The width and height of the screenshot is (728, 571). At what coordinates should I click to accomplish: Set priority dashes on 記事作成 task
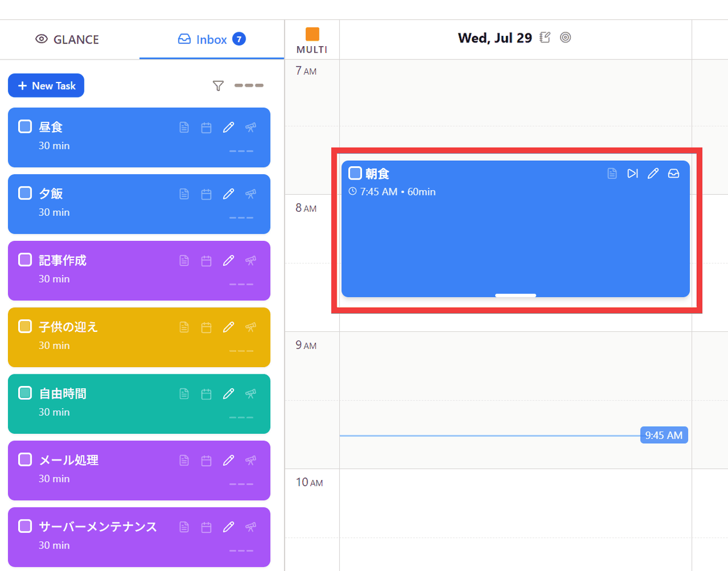241,284
